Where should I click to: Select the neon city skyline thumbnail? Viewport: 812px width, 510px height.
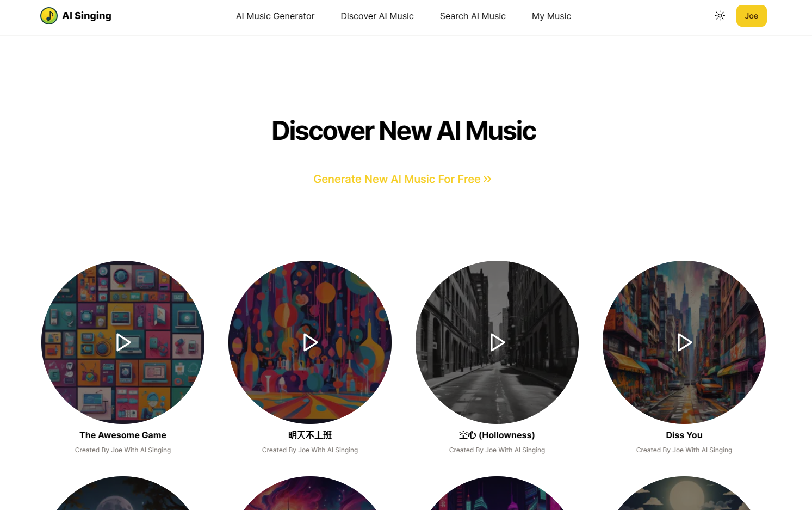coord(497,493)
